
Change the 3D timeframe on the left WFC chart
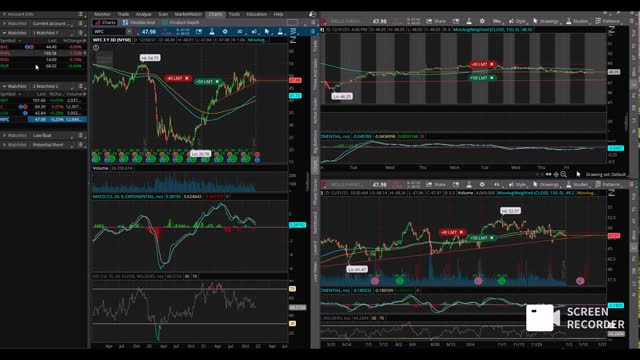pos(240,31)
